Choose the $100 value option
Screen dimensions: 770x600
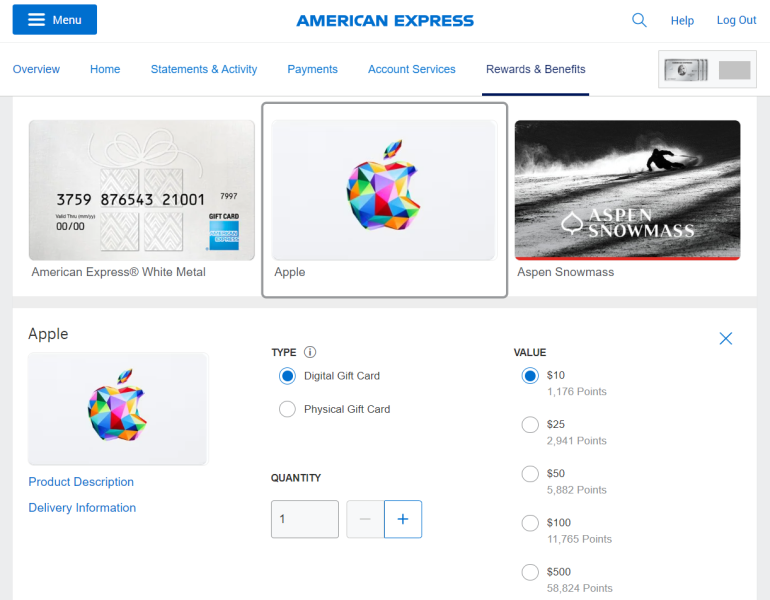530,522
